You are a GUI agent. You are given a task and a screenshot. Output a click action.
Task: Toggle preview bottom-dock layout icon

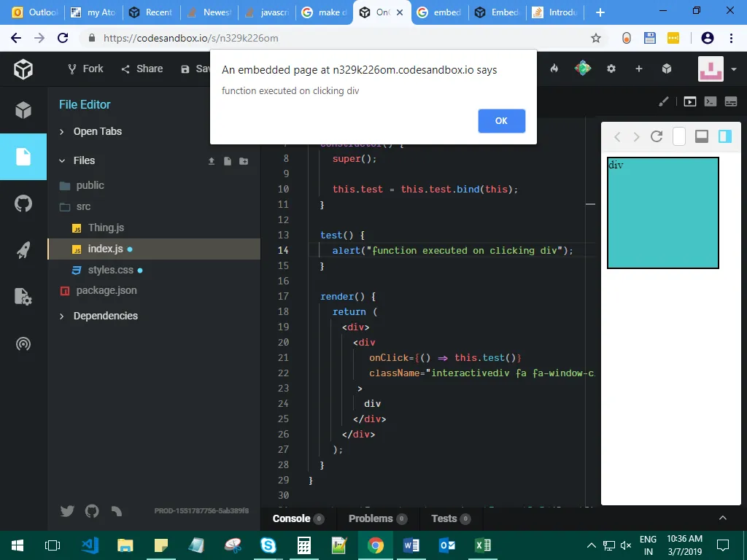(x=702, y=136)
